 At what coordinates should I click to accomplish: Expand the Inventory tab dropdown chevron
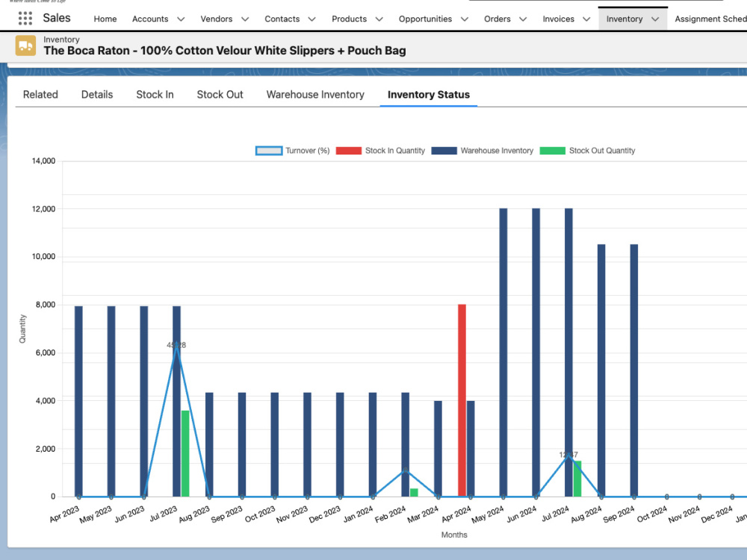click(x=656, y=19)
